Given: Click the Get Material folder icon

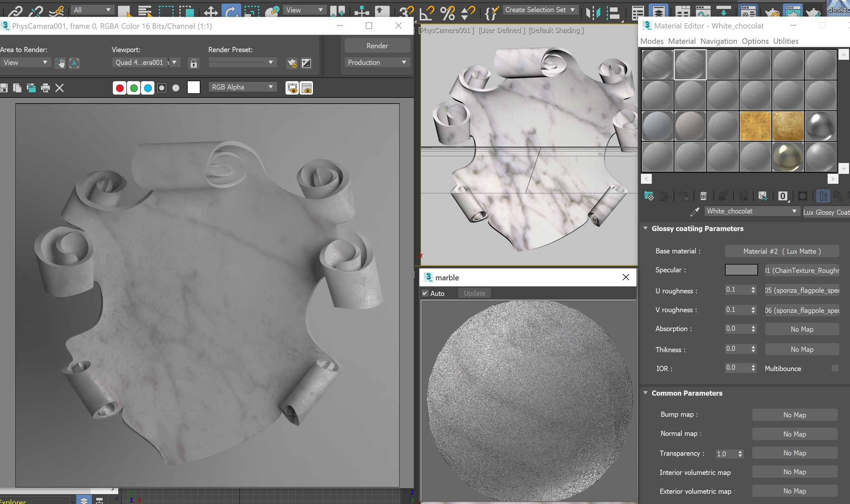Looking at the screenshot, I should 649,196.
